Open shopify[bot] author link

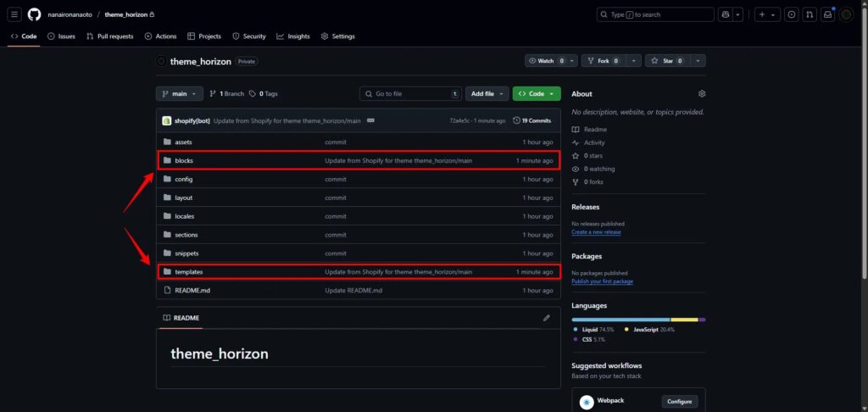coord(192,120)
